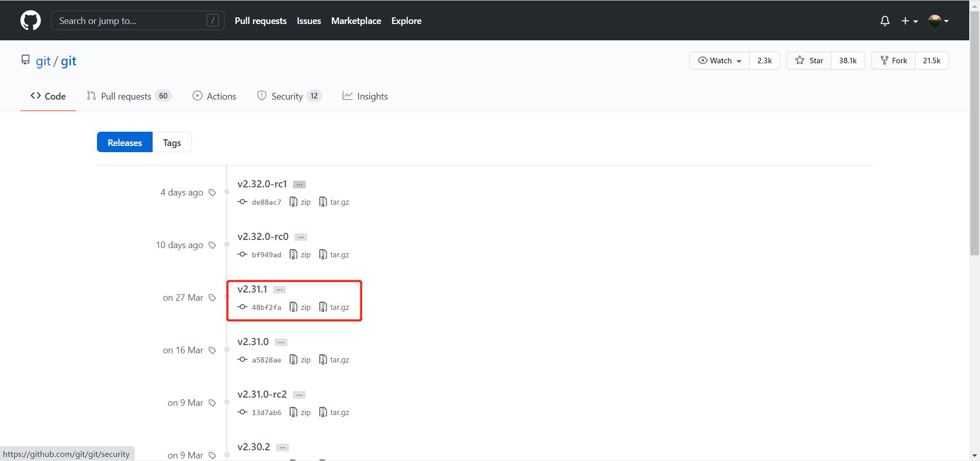The width and height of the screenshot is (980, 461).
Task: Open Pull requests in top navigation
Action: point(260,21)
